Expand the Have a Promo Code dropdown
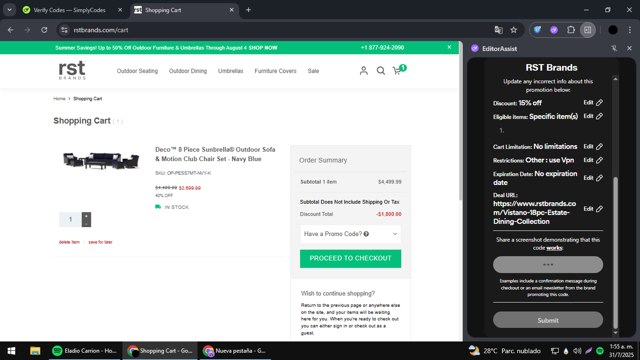Viewport: 640px width, 360px height. 350,234
